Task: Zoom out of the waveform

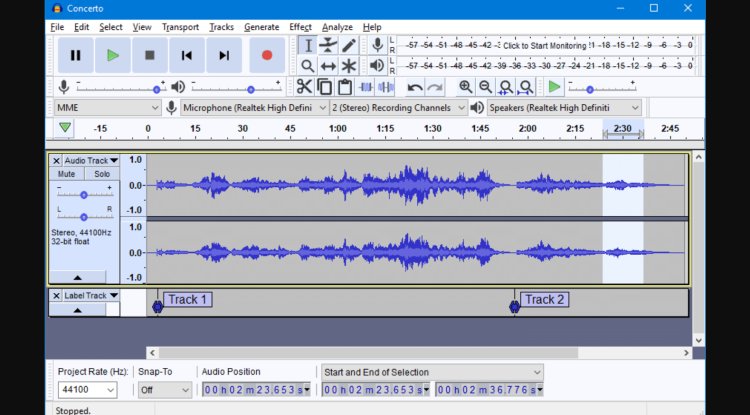Action: click(485, 87)
